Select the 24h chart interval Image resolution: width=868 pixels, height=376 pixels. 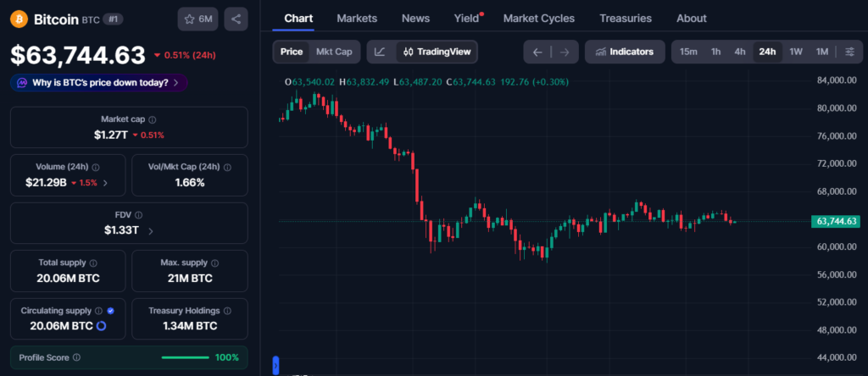[767, 52]
